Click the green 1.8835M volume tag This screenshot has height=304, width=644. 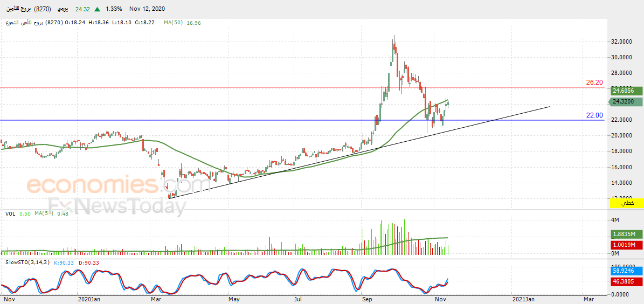(x=627, y=234)
